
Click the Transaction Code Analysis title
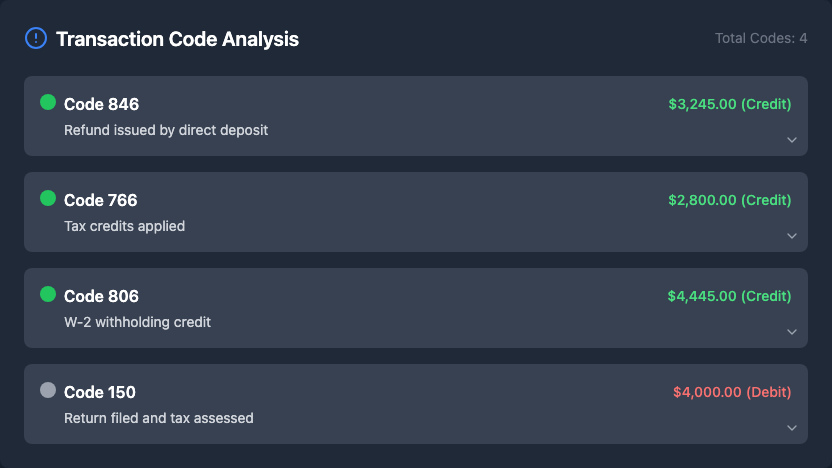pos(177,40)
